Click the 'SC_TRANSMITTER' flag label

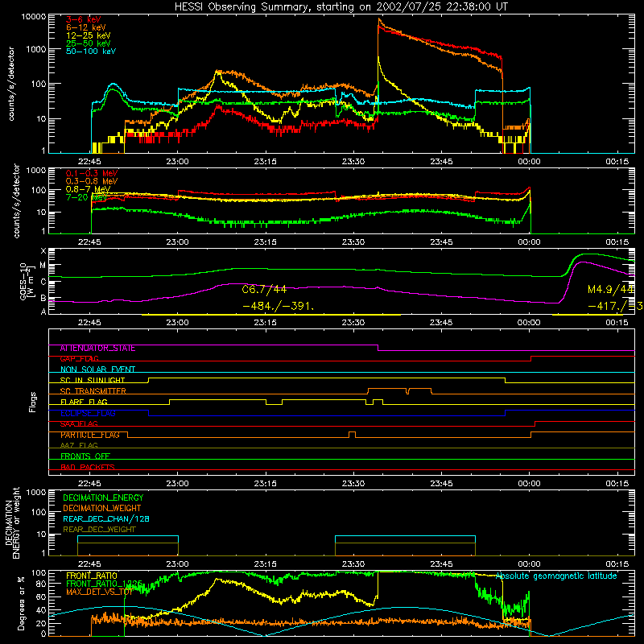pos(93,391)
